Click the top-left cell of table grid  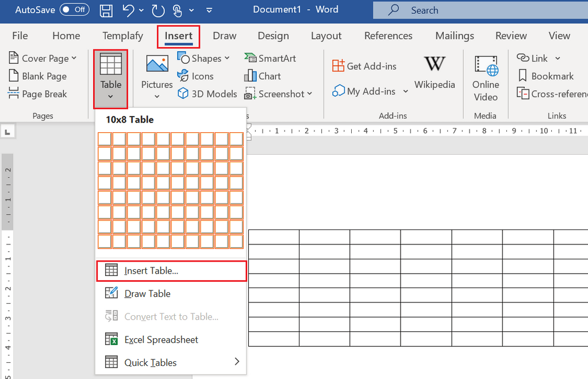(x=105, y=139)
